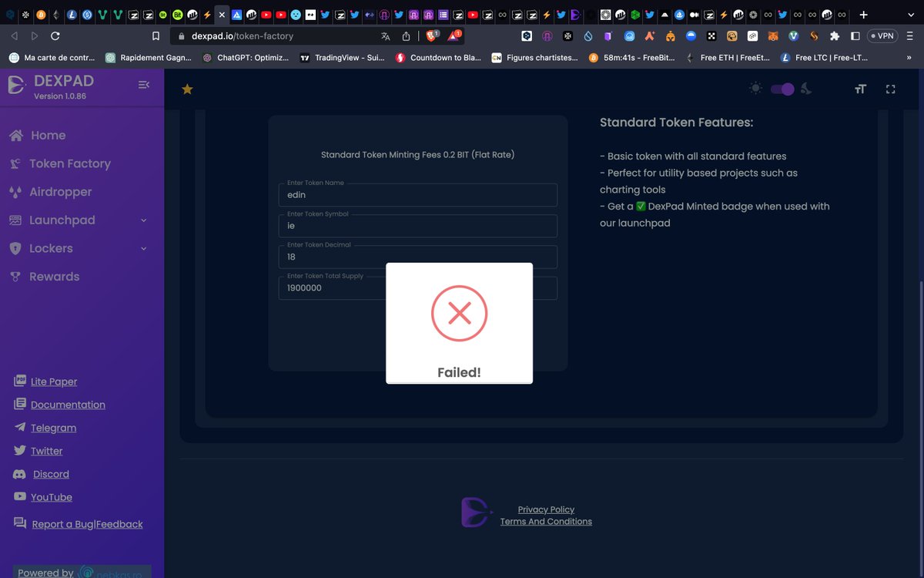Click the Rewards trophy icon
The width and height of the screenshot is (924, 578).
coord(15,277)
